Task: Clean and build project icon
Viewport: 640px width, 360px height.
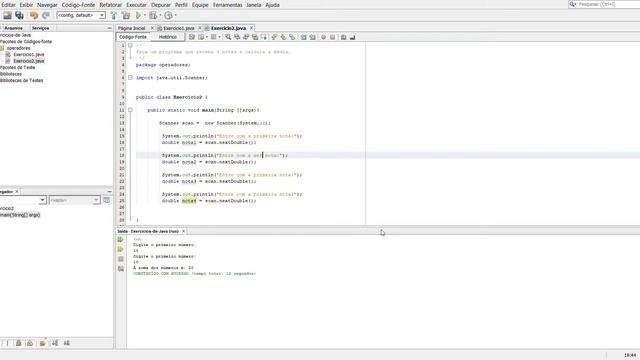Action: [126, 16]
